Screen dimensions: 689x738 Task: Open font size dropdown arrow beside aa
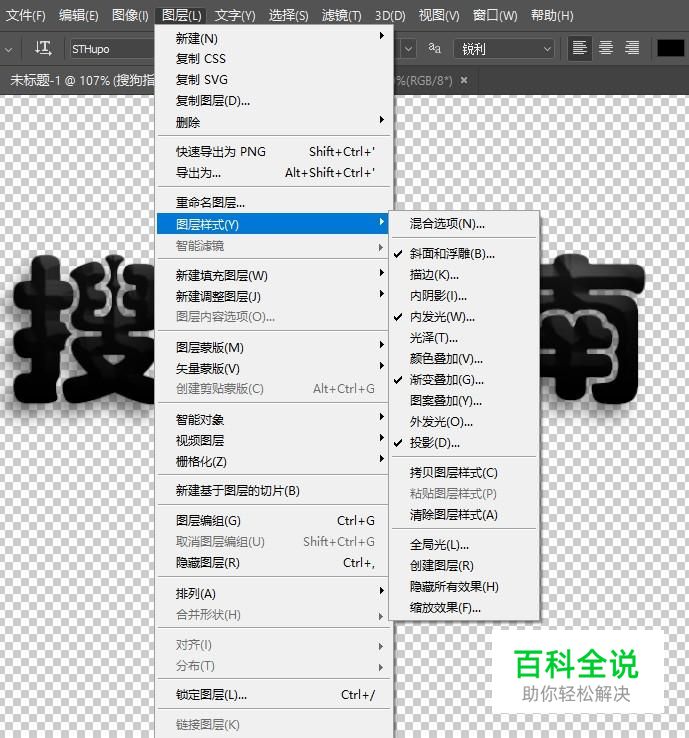pyautogui.click(x=408, y=49)
